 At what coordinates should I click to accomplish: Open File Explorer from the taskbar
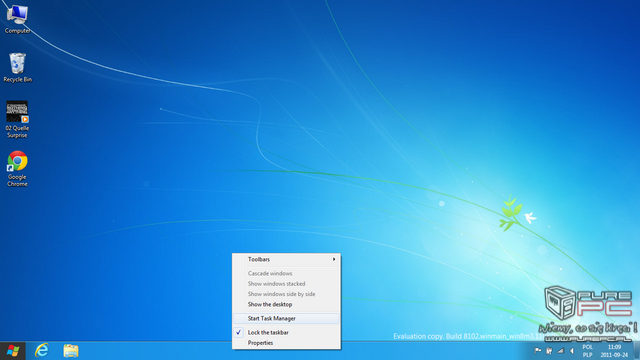pos(71,351)
